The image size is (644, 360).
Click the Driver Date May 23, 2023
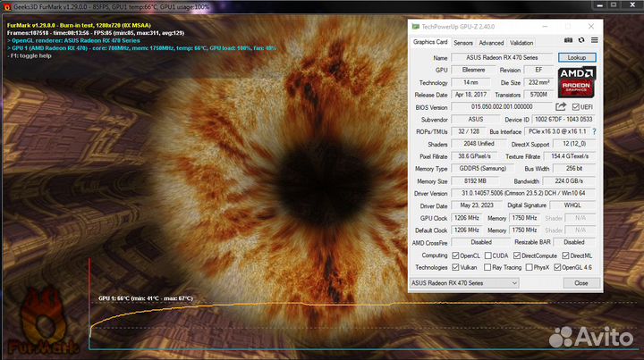(477, 205)
